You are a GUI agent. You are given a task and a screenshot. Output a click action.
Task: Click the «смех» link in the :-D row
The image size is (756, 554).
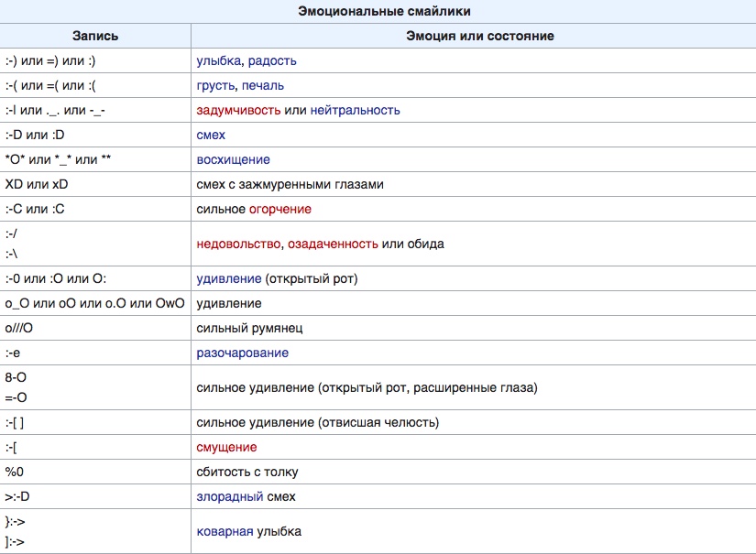(x=211, y=136)
